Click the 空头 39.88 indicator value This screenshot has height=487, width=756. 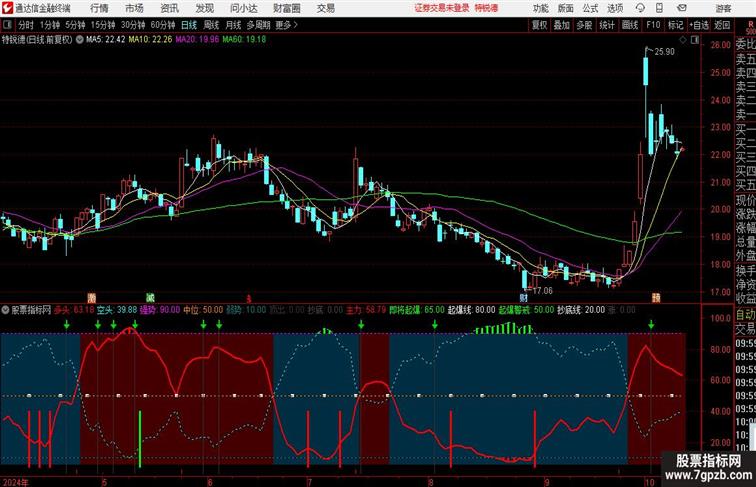coord(117,310)
